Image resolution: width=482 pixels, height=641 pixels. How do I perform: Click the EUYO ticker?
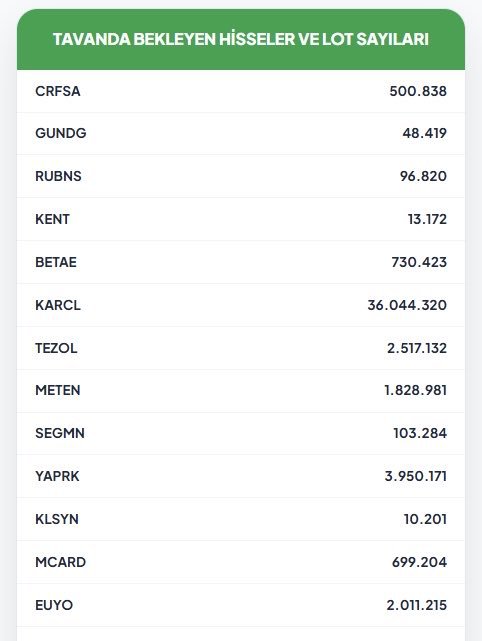point(54,605)
